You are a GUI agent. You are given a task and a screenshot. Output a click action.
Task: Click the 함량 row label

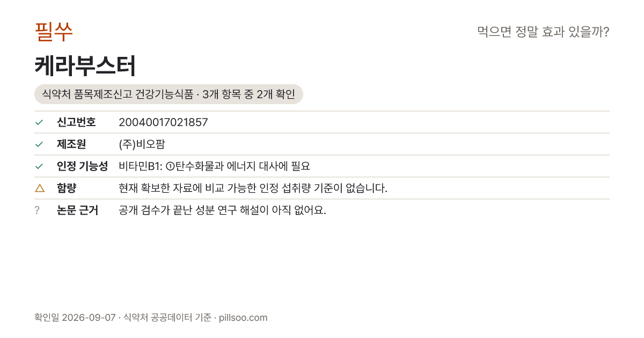pyautogui.click(x=67, y=188)
